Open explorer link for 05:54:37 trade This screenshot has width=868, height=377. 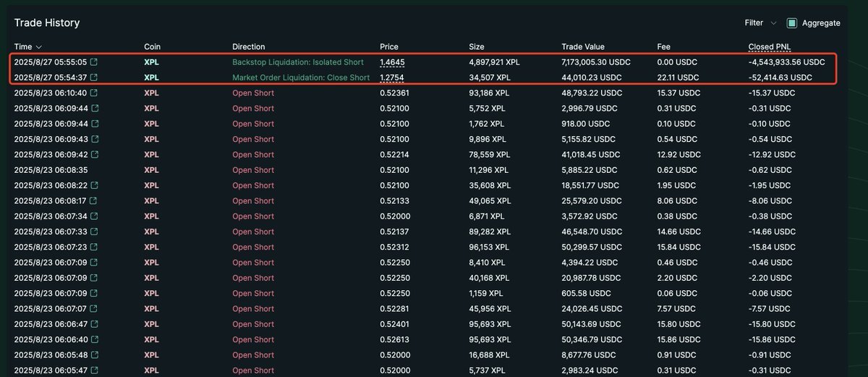pyautogui.click(x=94, y=77)
